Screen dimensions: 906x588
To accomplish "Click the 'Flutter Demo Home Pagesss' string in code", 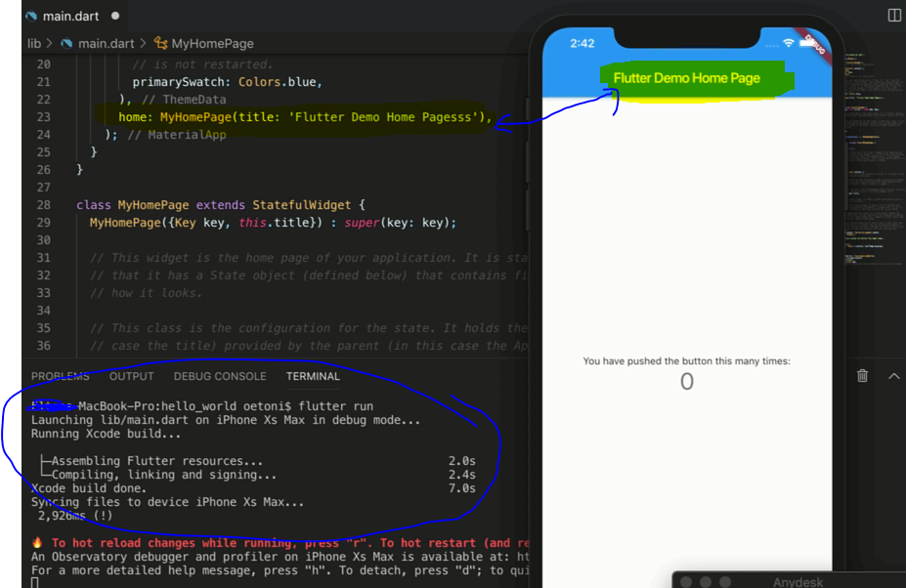I will [x=384, y=117].
